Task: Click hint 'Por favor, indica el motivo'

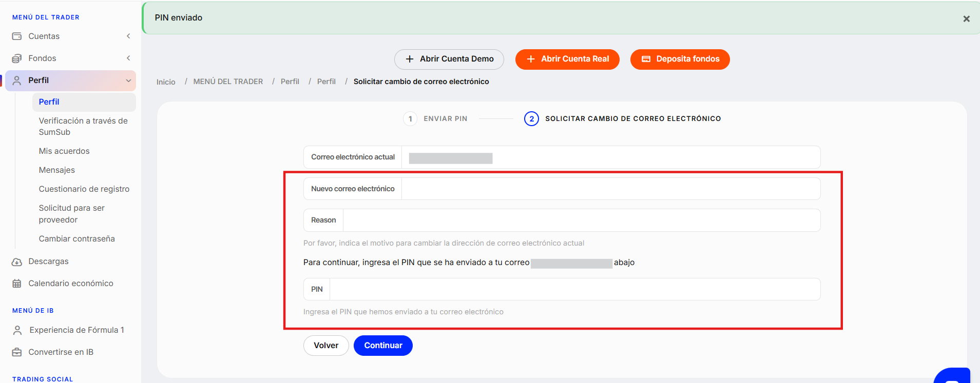Action: (444, 243)
